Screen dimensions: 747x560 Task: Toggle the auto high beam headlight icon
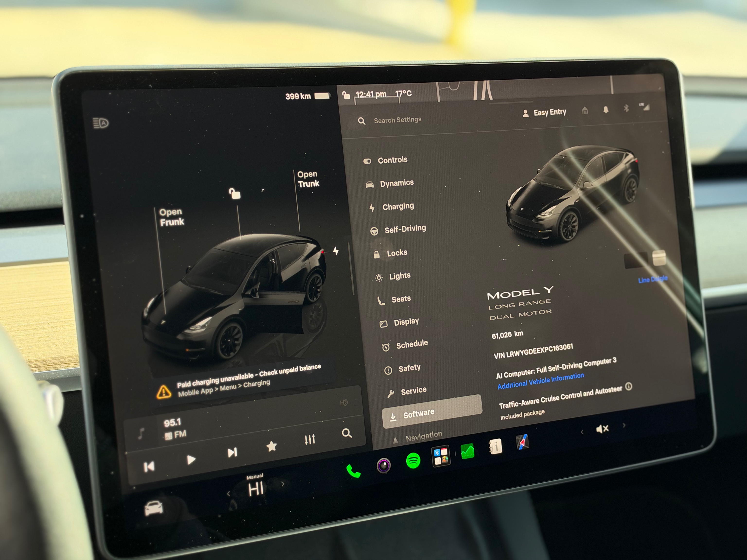[101, 123]
